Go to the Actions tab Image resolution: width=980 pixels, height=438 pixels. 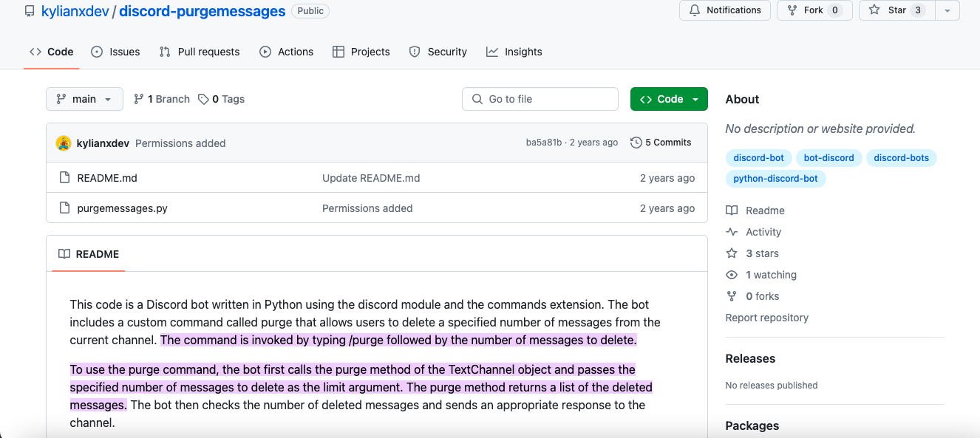coord(287,52)
